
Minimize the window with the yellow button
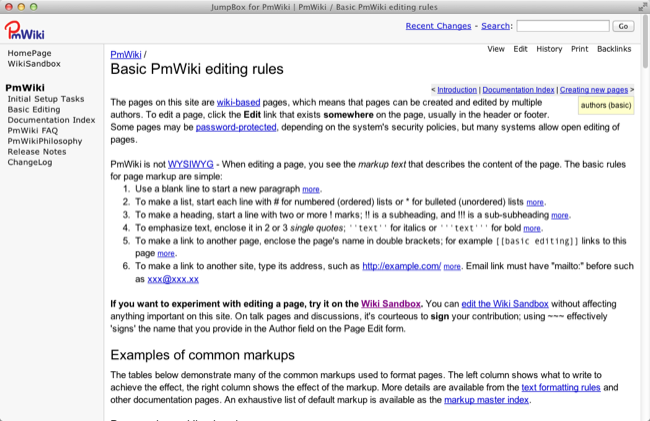(x=21, y=7)
